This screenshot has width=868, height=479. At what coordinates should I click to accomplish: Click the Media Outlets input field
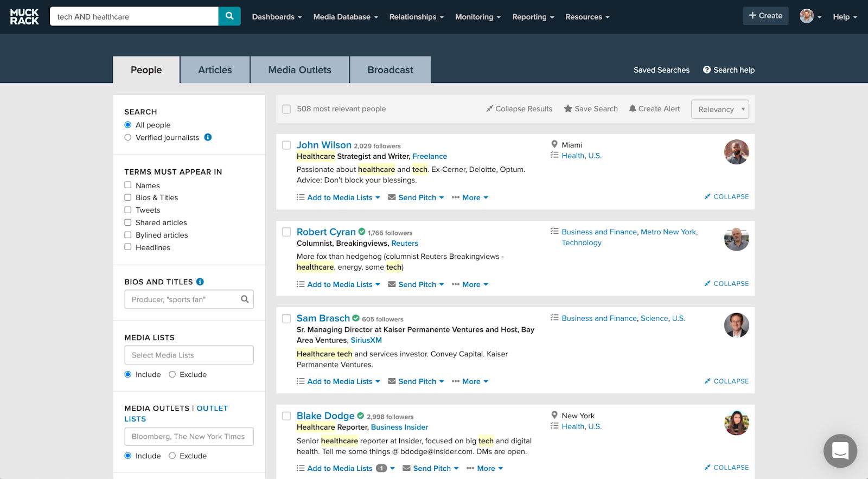click(x=189, y=436)
